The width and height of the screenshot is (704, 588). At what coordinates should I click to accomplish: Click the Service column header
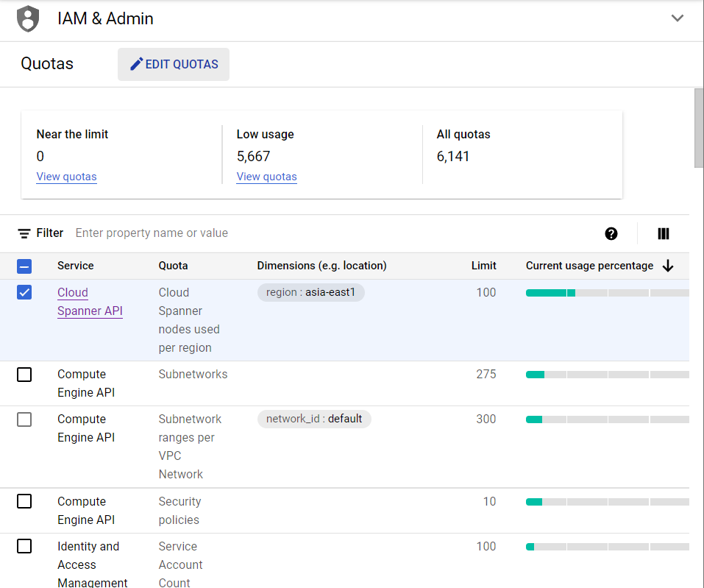tap(76, 266)
